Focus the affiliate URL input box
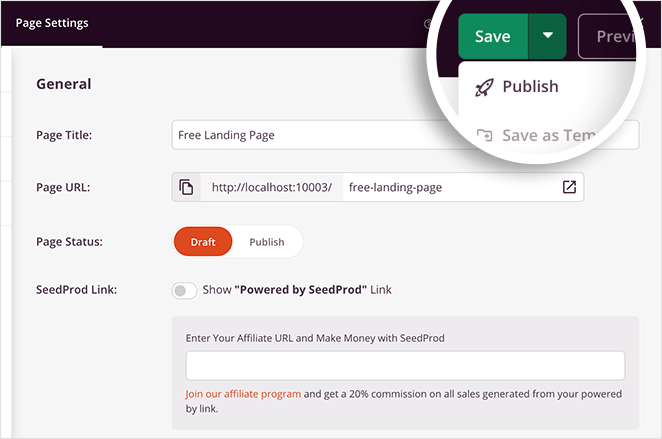 click(x=405, y=365)
